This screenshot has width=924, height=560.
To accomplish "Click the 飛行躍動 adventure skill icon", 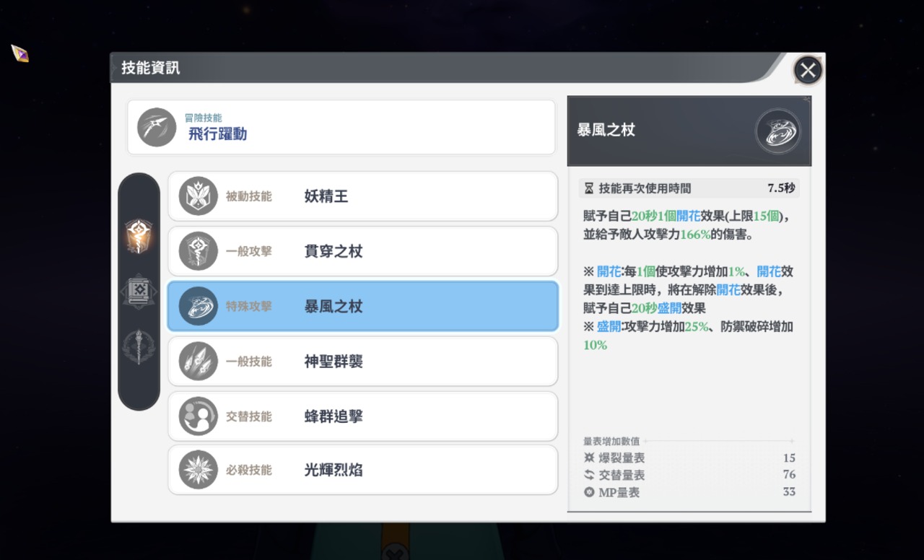I will tap(157, 128).
